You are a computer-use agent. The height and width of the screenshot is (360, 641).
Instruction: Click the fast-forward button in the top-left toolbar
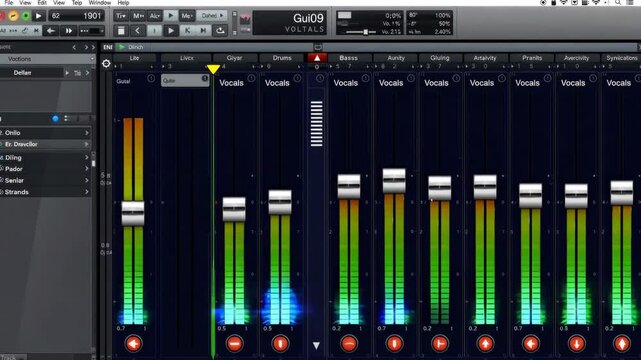point(68,31)
